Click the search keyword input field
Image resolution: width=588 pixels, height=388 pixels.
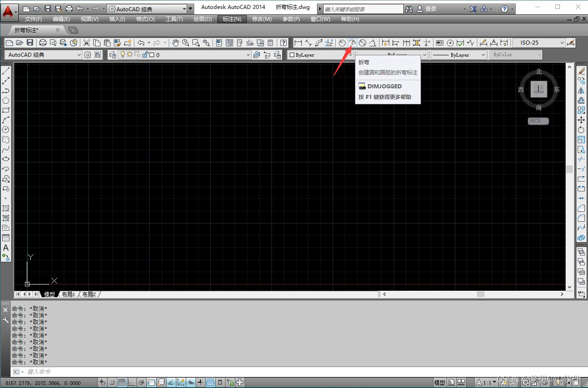pyautogui.click(x=363, y=8)
